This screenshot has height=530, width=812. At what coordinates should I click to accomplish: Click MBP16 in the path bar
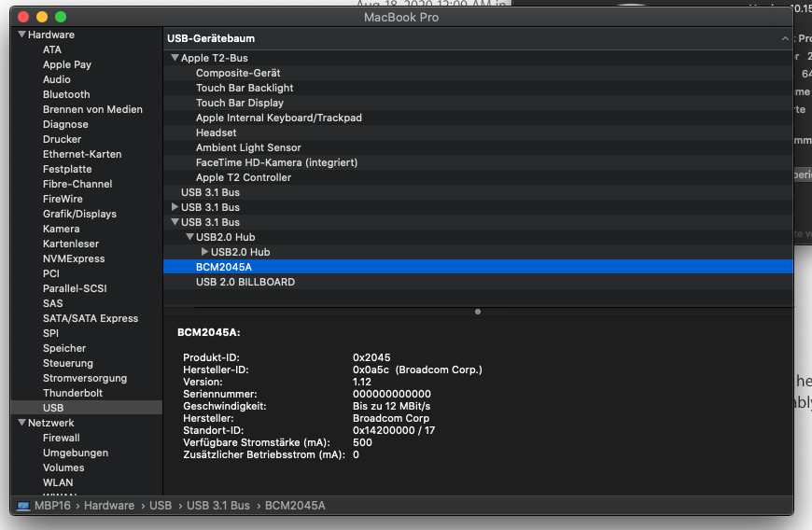52,506
